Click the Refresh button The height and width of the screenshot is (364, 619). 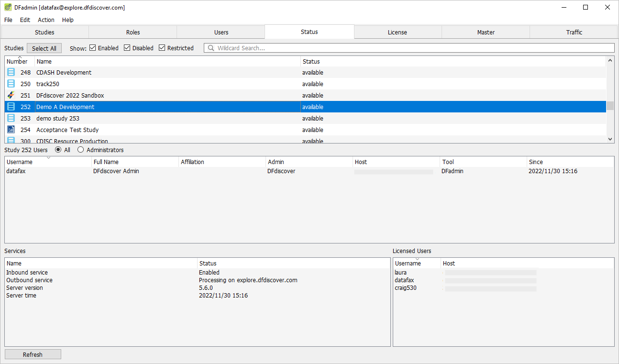coord(33,354)
